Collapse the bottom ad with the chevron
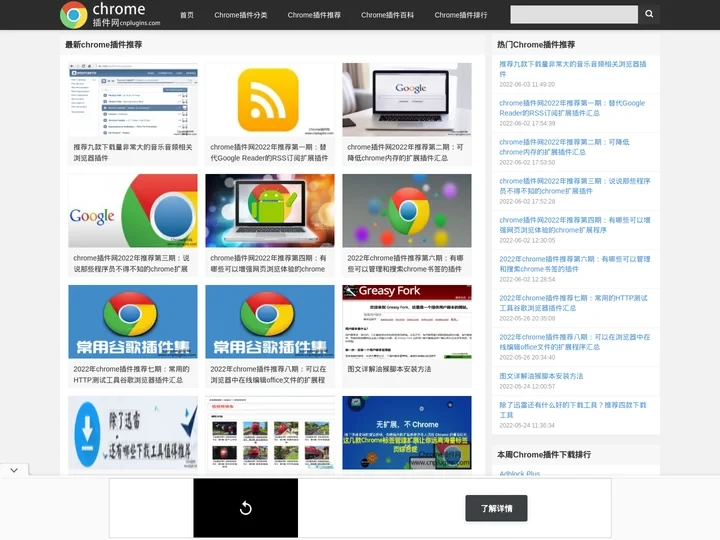The image size is (720, 540). pyautogui.click(x=14, y=470)
